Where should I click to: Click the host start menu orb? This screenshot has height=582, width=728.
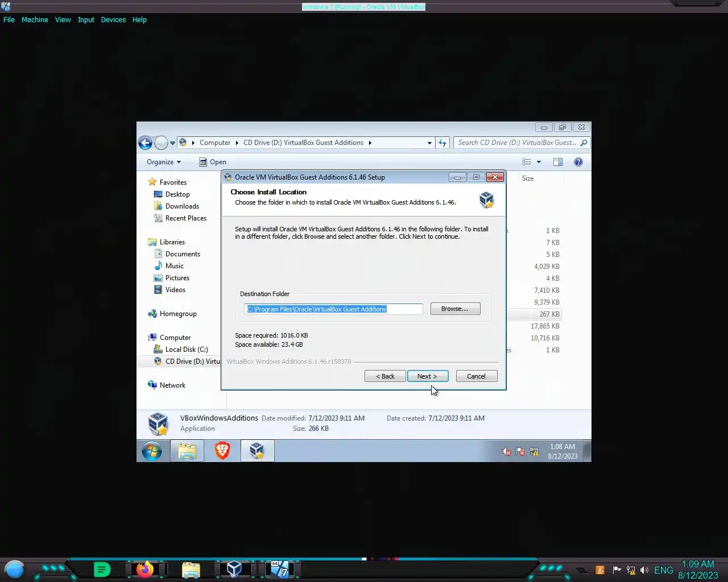[15, 569]
